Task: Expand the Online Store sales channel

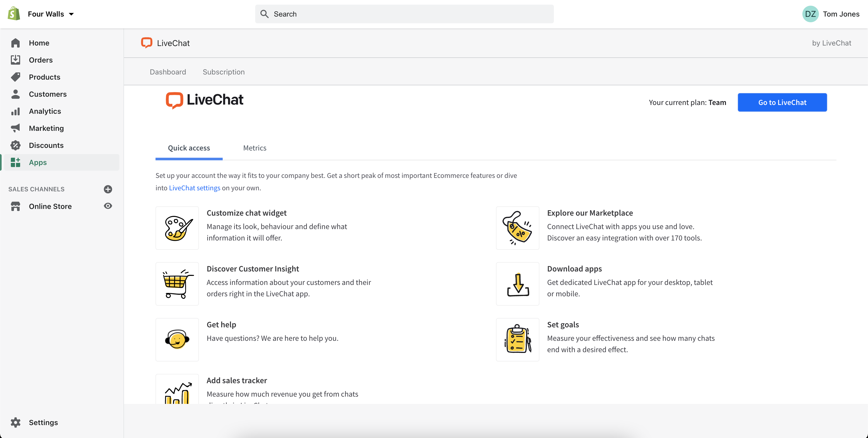Action: click(50, 206)
